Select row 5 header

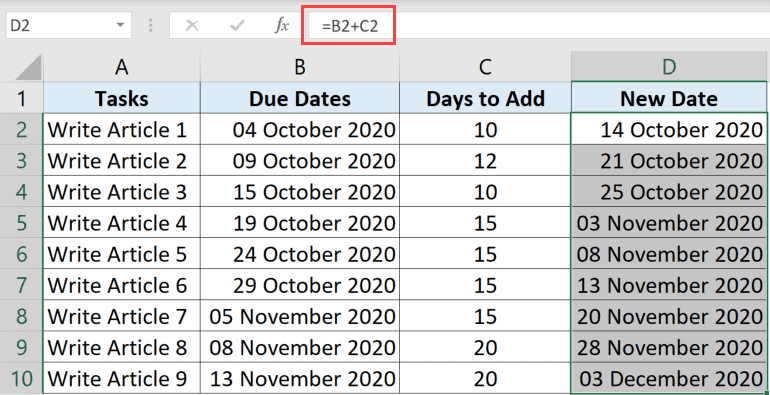coord(22,223)
